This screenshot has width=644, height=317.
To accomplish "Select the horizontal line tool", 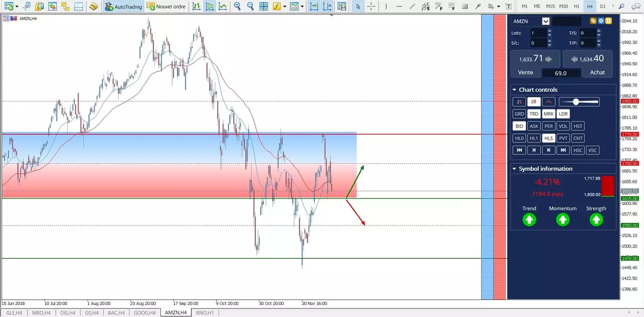I will coord(399,7).
